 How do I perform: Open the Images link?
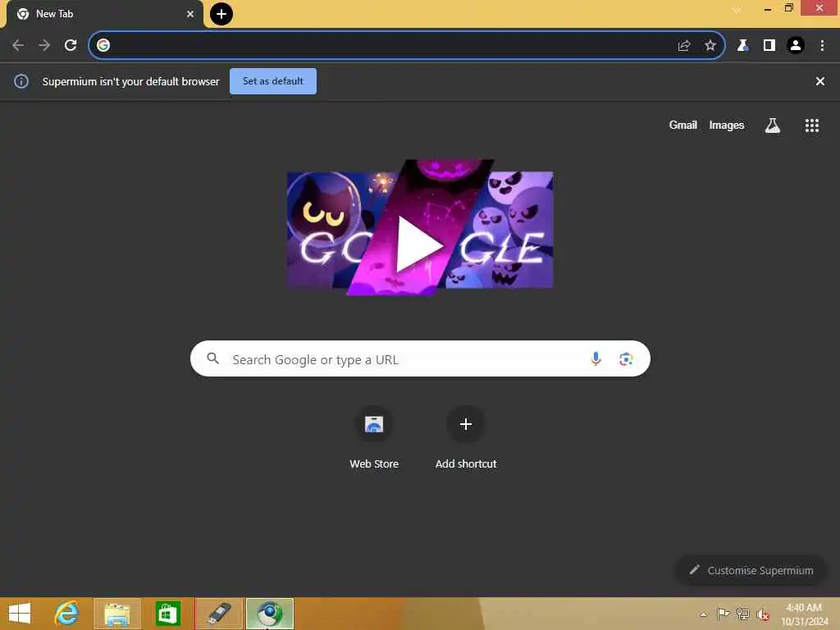[x=727, y=125]
